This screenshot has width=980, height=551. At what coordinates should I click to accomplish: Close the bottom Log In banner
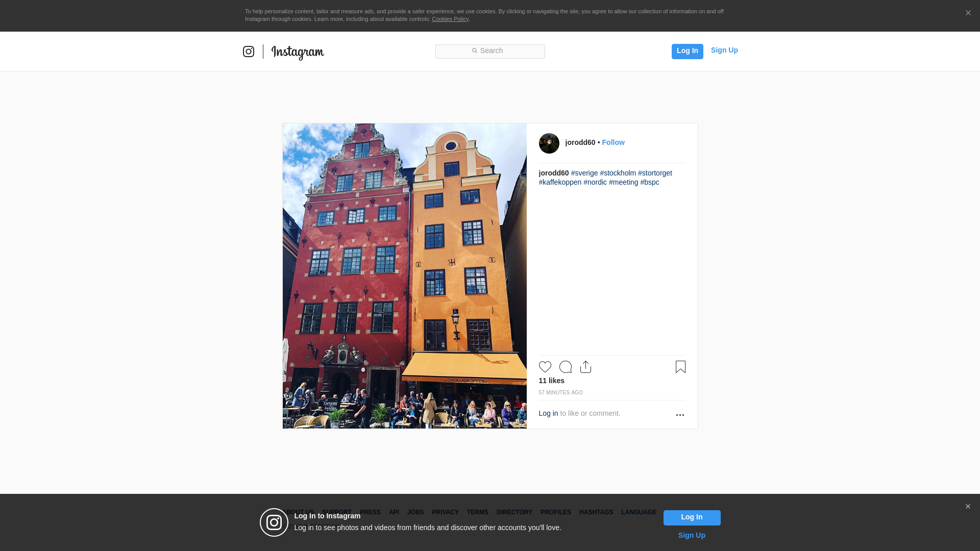tap(968, 507)
